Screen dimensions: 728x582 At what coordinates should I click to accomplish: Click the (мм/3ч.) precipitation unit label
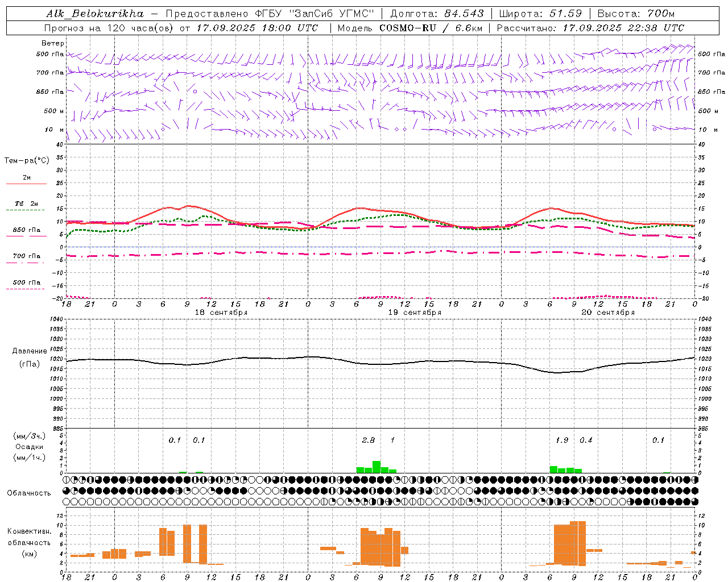pyautogui.click(x=29, y=436)
